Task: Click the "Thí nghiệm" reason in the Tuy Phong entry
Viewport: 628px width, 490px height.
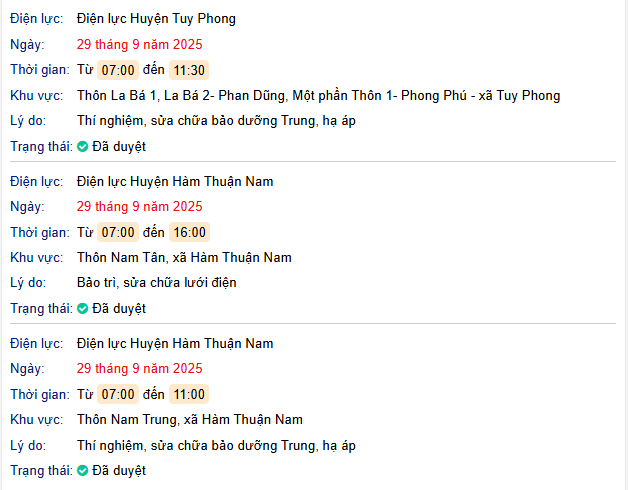Action: tap(216, 121)
